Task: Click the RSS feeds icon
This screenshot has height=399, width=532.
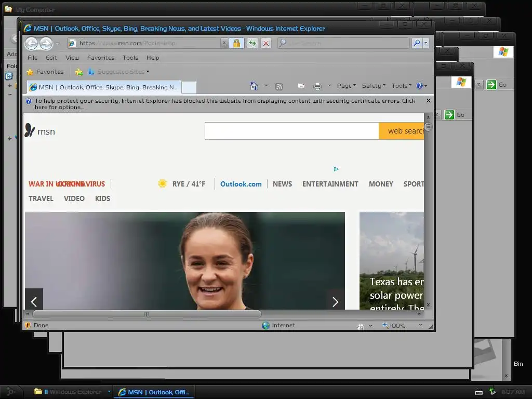Action: [x=279, y=87]
